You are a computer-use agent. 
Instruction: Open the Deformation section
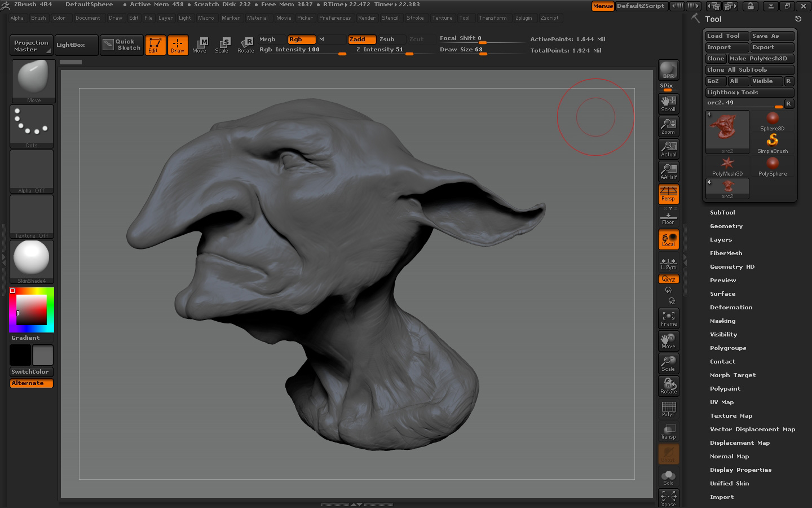[731, 308]
